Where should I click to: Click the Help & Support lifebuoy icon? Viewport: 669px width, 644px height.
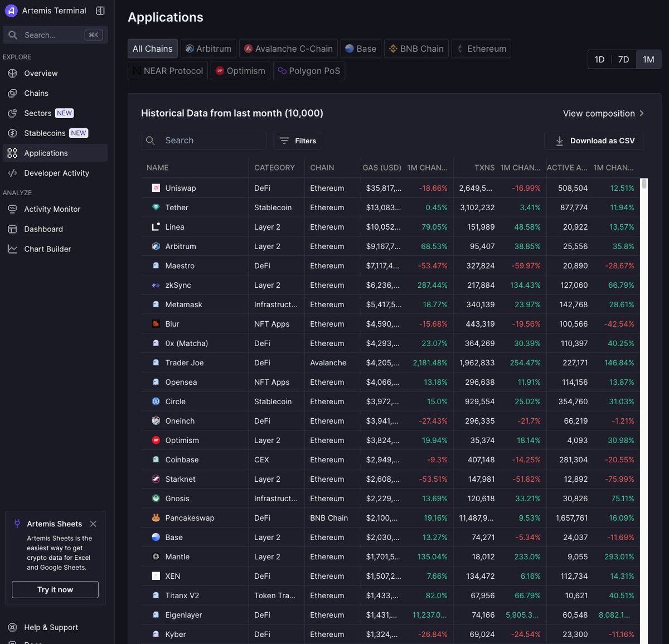pos(12,627)
